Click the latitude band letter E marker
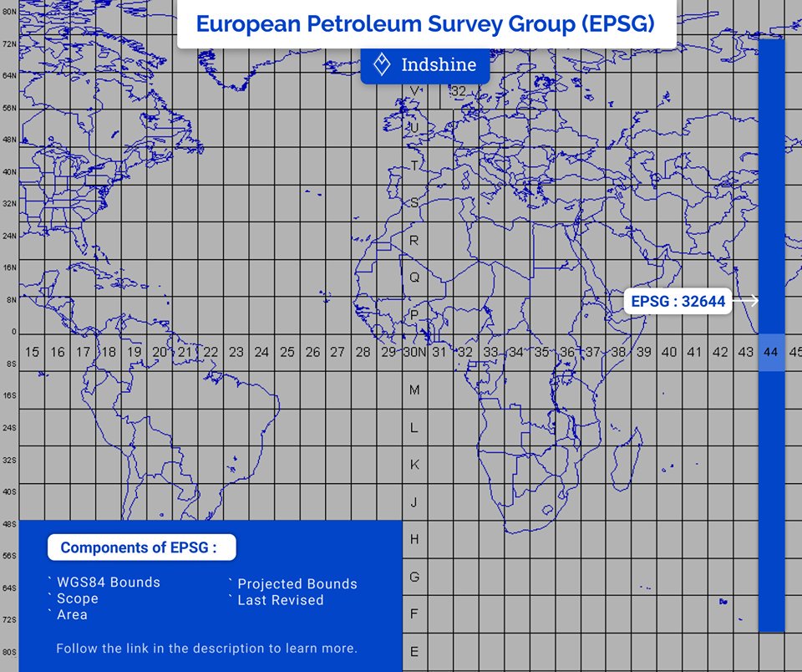This screenshot has width=802, height=672. point(413,650)
